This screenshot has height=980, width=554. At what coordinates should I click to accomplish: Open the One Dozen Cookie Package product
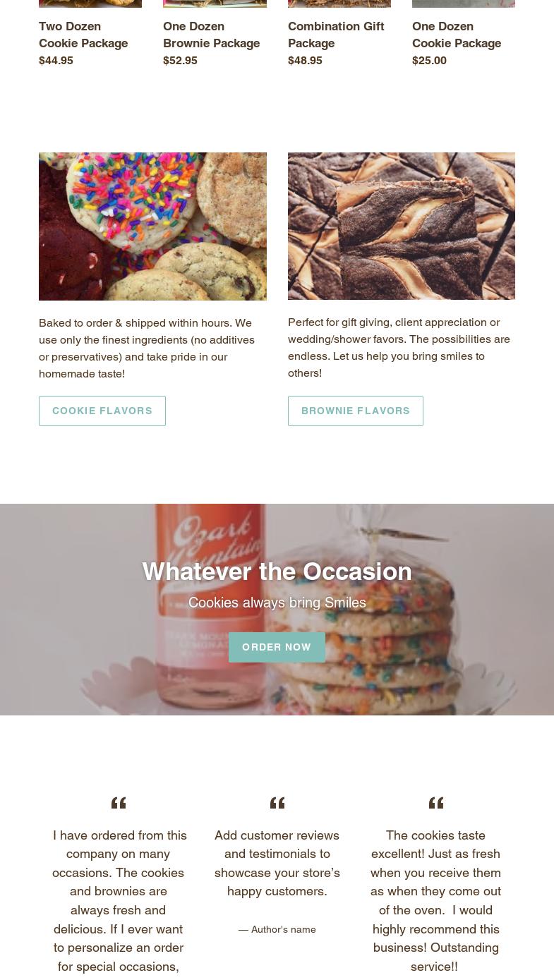tap(457, 35)
